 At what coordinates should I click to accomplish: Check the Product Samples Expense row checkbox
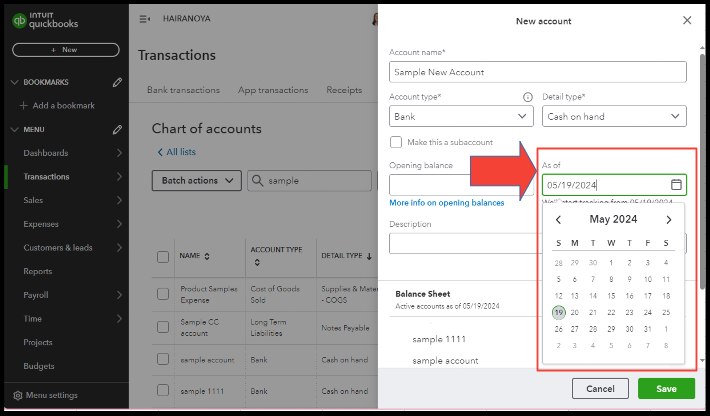point(163,294)
